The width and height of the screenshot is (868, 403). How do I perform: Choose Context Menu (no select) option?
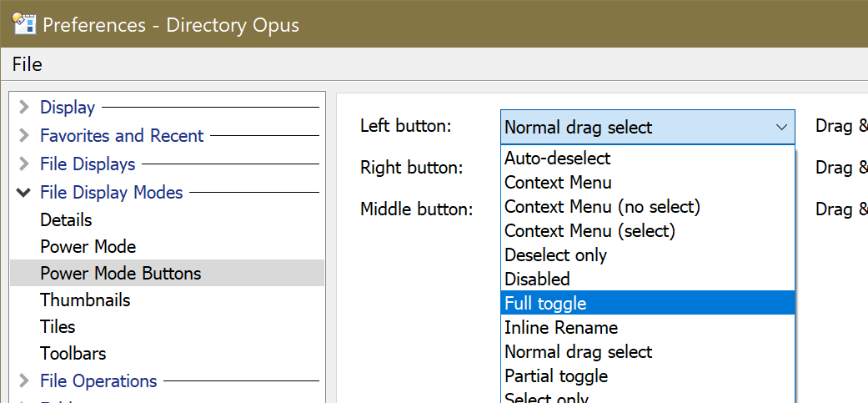pos(648,206)
